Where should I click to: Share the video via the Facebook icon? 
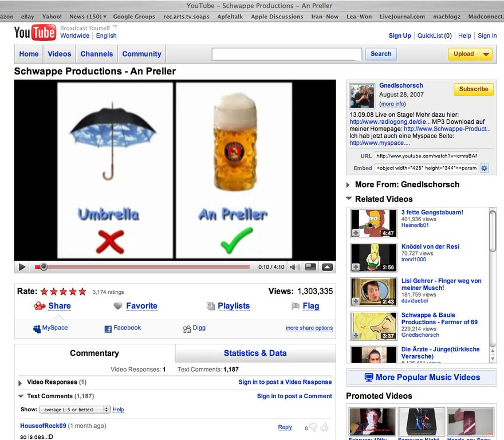coord(108,329)
